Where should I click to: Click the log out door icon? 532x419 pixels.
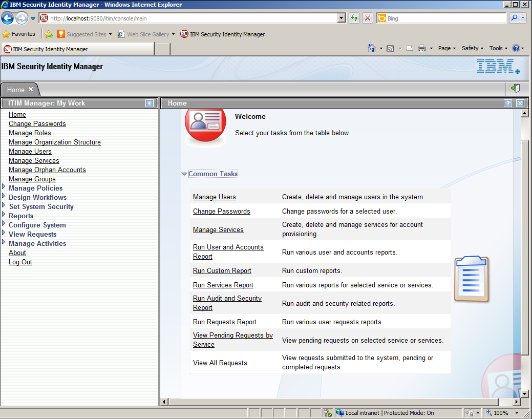516,88
